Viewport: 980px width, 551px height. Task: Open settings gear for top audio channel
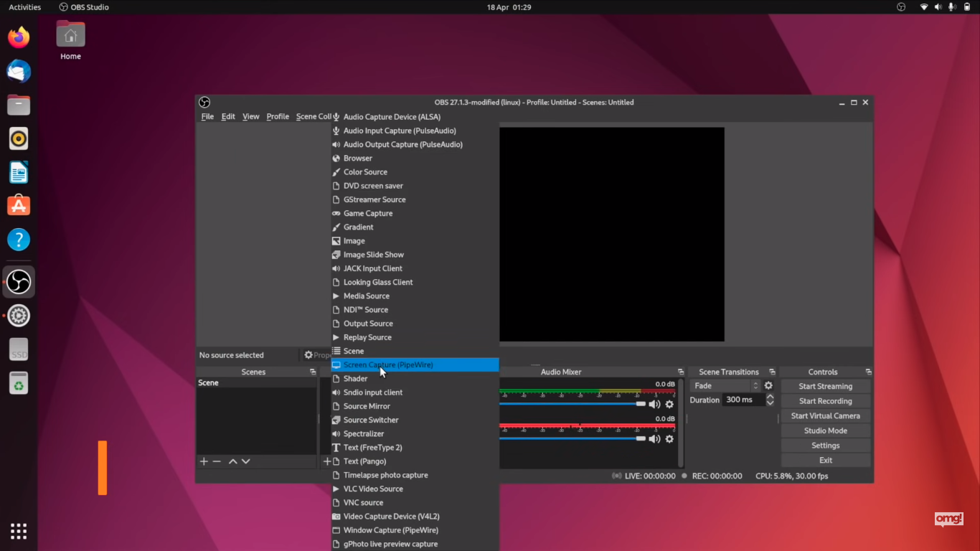pos(669,405)
